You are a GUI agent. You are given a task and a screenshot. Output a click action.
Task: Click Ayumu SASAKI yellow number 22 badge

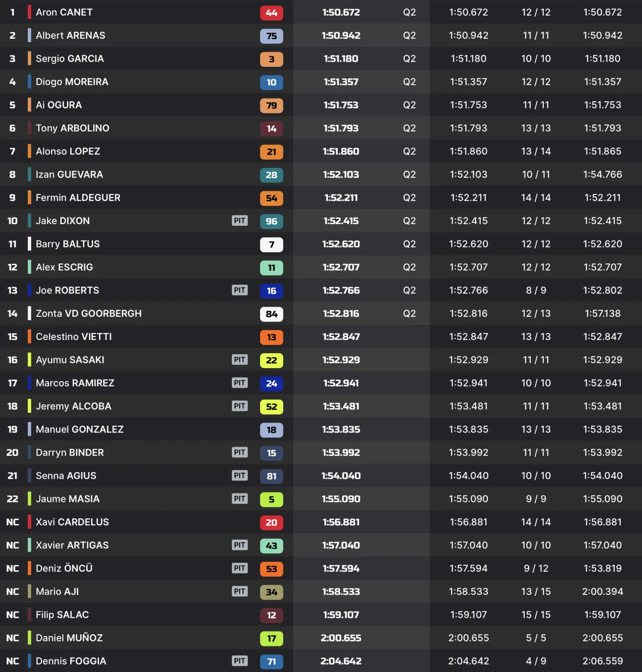pyautogui.click(x=271, y=360)
